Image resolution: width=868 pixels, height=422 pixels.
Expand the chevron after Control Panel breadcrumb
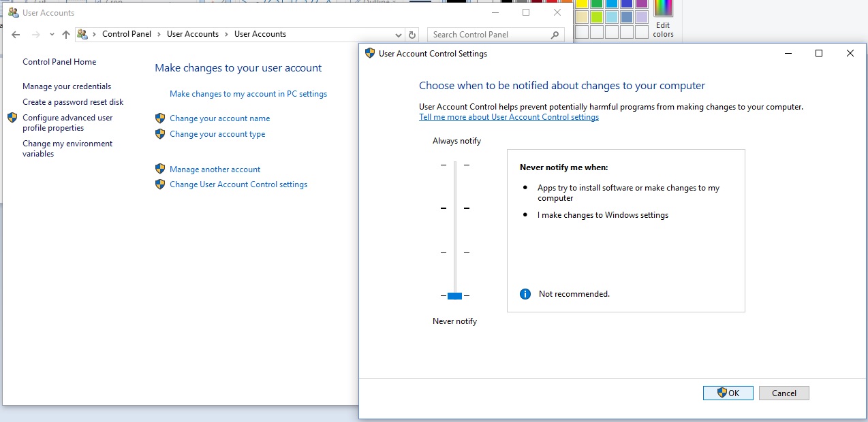pyautogui.click(x=159, y=34)
